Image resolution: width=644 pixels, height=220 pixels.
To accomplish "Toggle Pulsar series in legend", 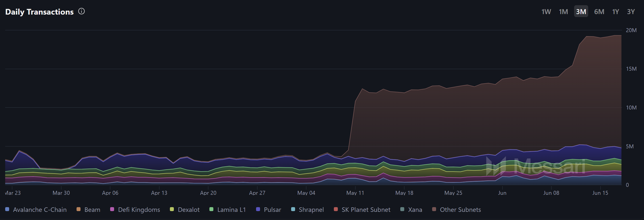I will tap(268, 209).
